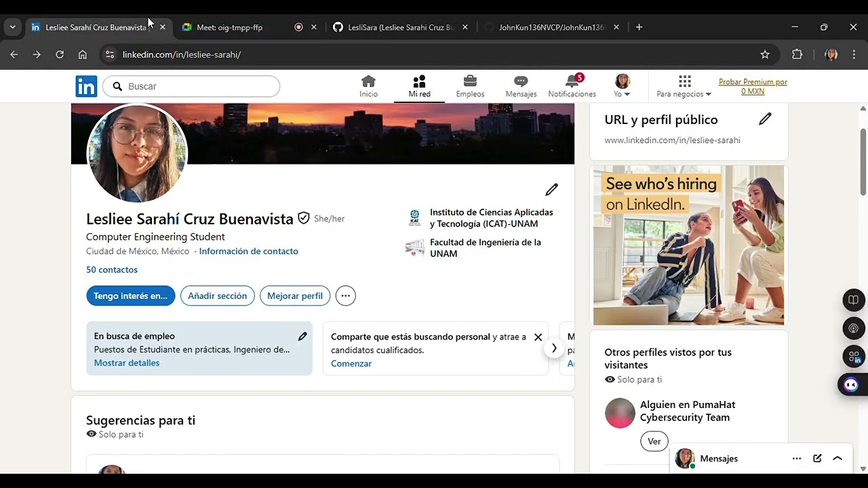This screenshot has height=488, width=868.
Task: Show next suggestion card with chevron
Action: [x=554, y=348]
